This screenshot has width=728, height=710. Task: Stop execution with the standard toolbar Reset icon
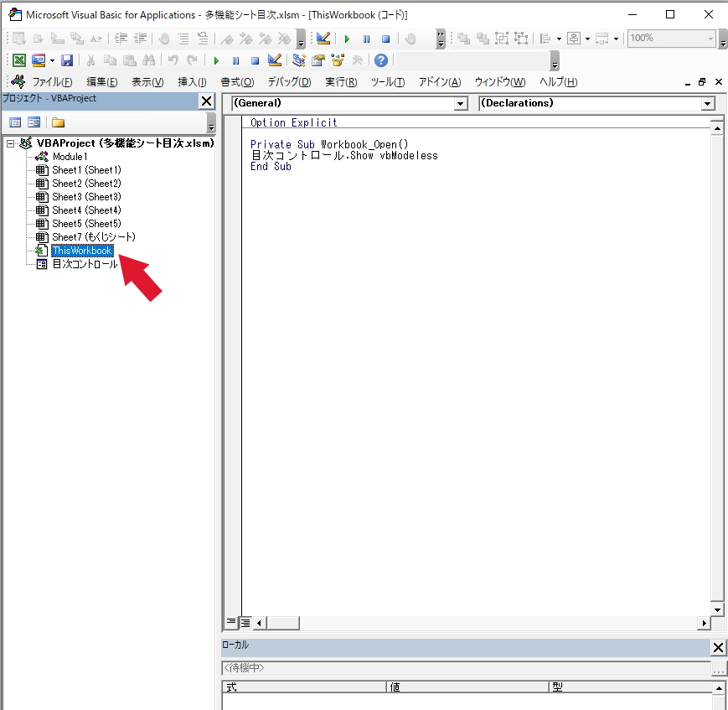coord(255,61)
